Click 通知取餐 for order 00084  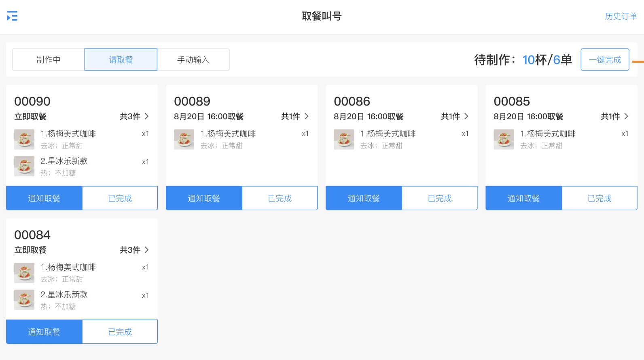point(44,332)
